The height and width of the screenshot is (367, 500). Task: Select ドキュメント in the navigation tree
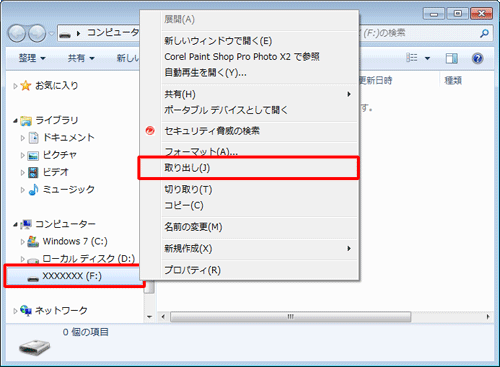[68, 138]
